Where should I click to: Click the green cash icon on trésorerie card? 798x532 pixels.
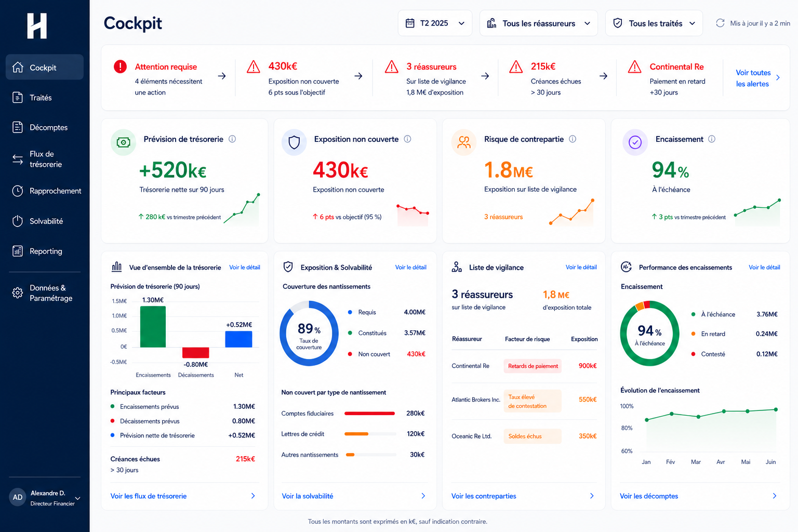pyautogui.click(x=123, y=142)
